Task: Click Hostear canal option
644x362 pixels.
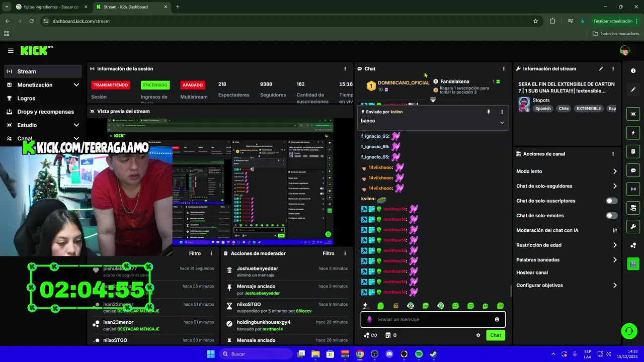Action: pos(532,273)
